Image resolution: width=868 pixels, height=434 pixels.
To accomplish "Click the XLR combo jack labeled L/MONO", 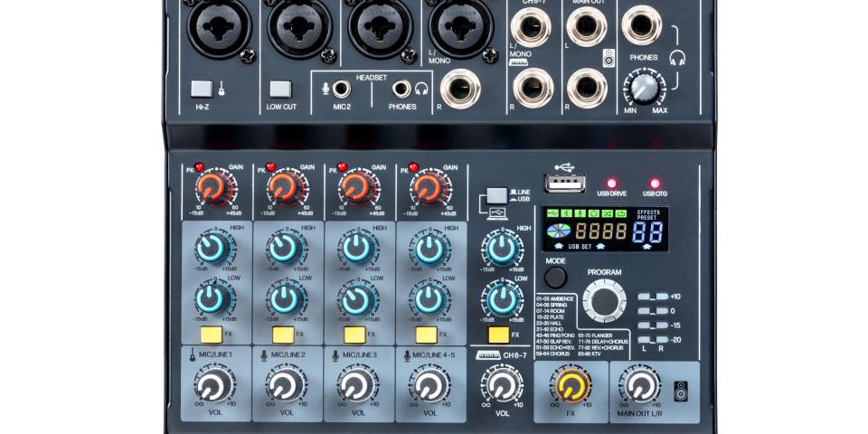I will click(460, 26).
